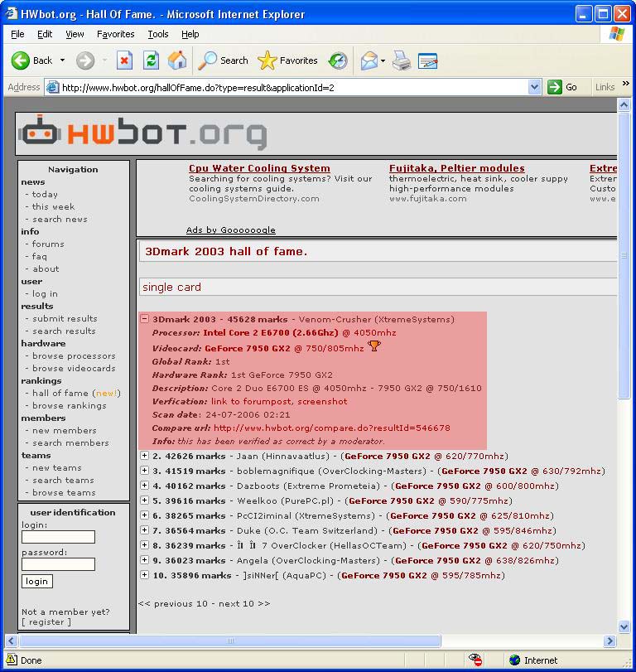The height and width of the screenshot is (672, 636).
Task: Expand the Links toolbar chevron
Action: (x=626, y=83)
